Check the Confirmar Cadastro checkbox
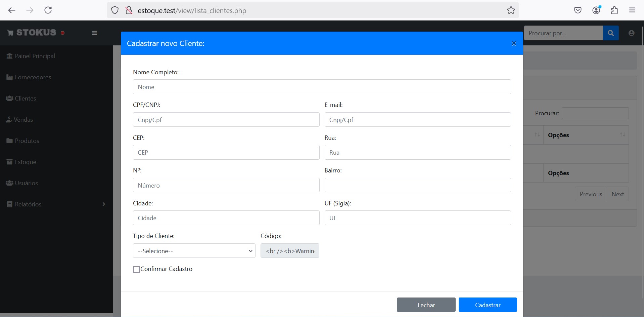Screen dimensions: 644x317 pyautogui.click(x=136, y=269)
